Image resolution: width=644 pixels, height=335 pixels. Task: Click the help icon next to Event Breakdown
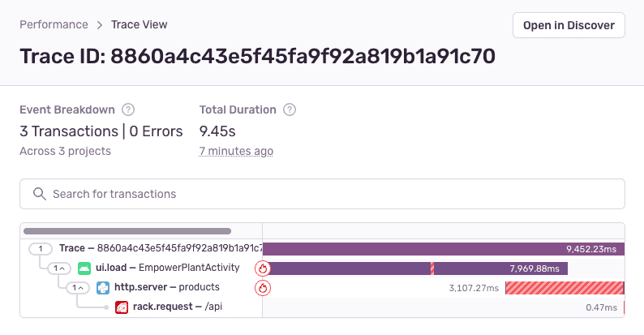(x=128, y=110)
